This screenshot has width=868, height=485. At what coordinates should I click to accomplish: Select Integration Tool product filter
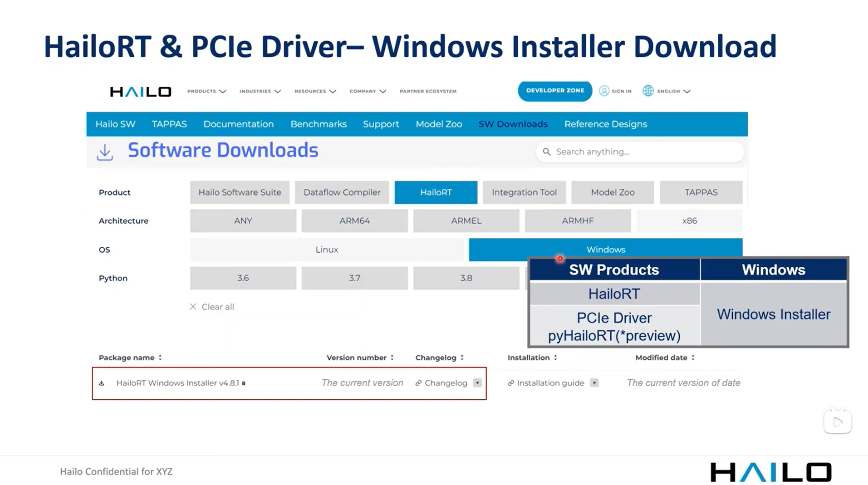(524, 192)
